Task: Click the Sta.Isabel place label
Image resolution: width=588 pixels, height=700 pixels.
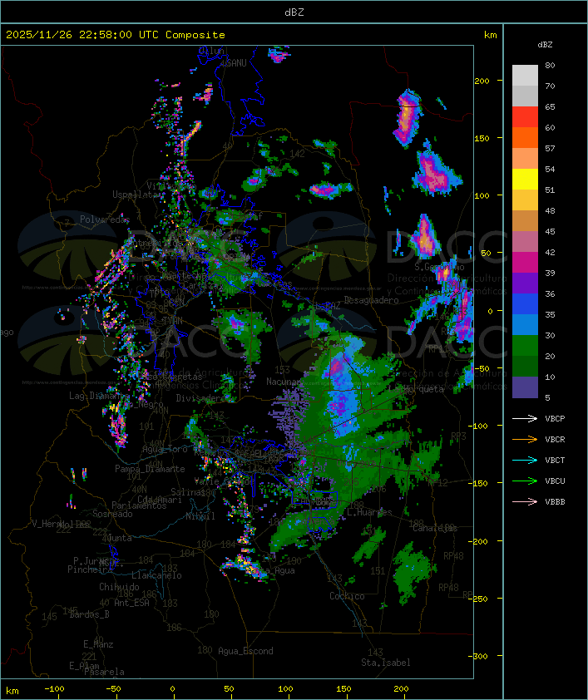Action: click(386, 663)
